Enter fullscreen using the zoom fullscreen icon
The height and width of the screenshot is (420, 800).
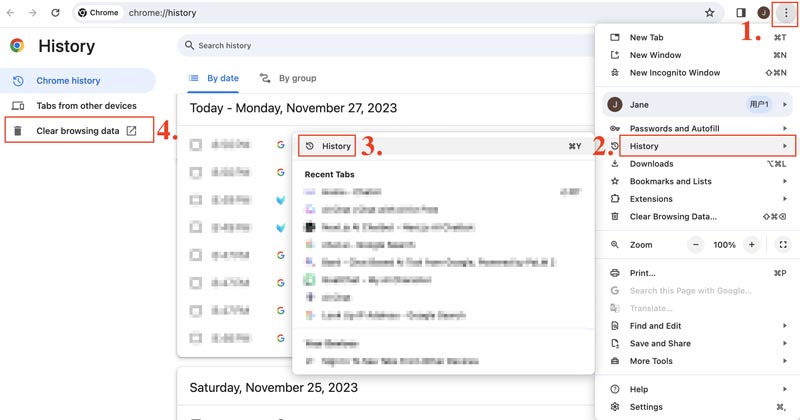click(x=783, y=245)
